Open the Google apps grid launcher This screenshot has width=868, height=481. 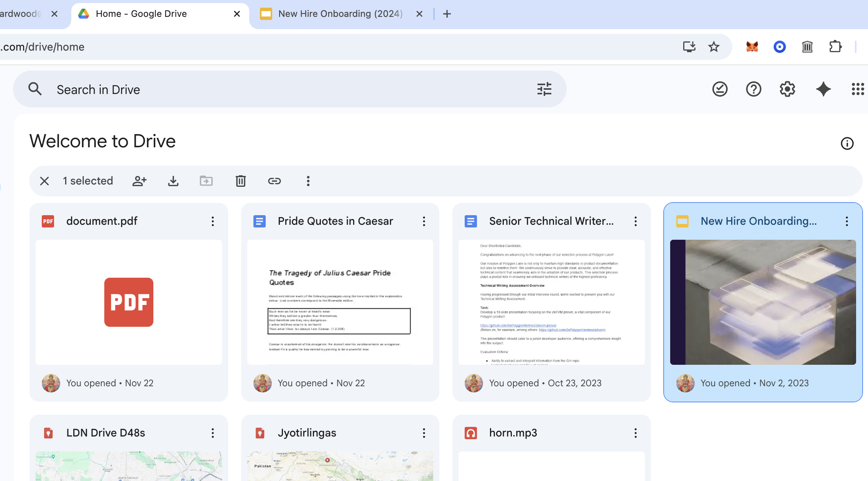(858, 89)
